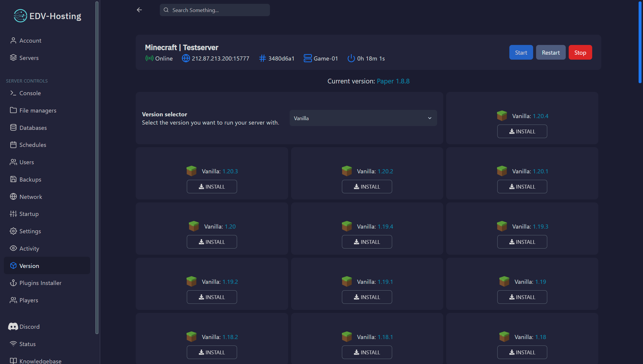The width and height of the screenshot is (643, 364).
Task: Open the Databases section
Action: (x=47, y=128)
